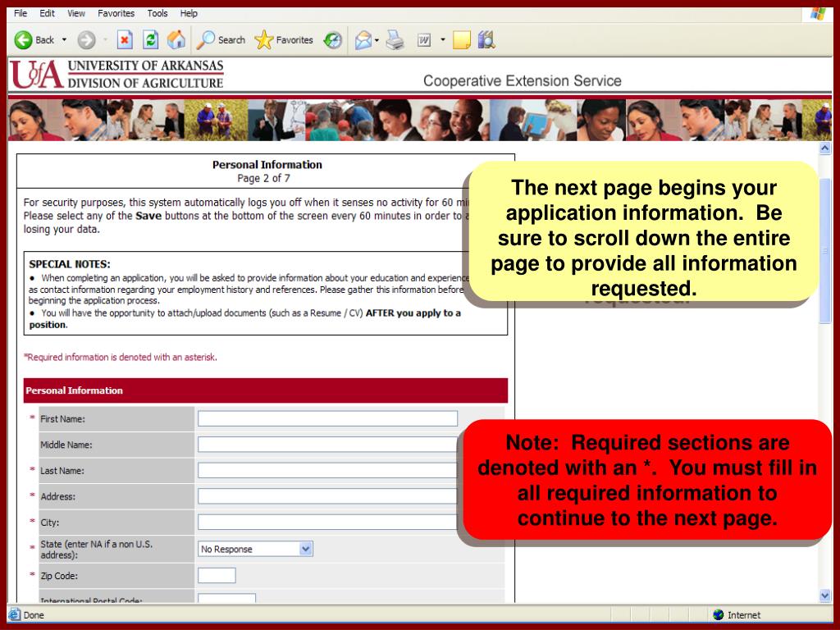
Task: Click into the Last Name field
Action: click(327, 470)
